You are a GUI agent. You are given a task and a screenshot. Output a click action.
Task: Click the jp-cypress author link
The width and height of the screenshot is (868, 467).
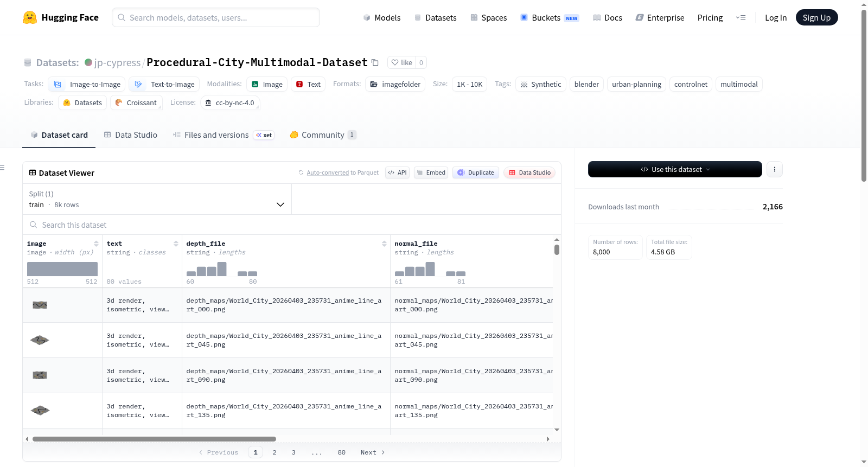[x=117, y=62]
